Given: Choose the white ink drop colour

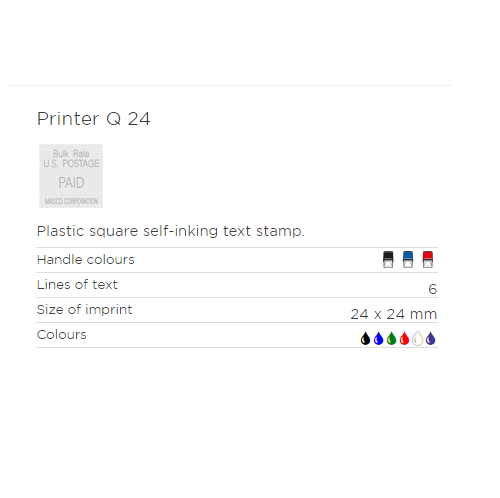Looking at the screenshot, I should click(417, 338).
